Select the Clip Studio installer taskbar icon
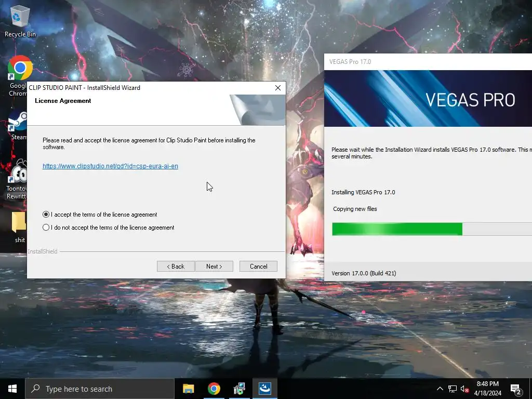Screen dimensions: 532x399 point(264,389)
